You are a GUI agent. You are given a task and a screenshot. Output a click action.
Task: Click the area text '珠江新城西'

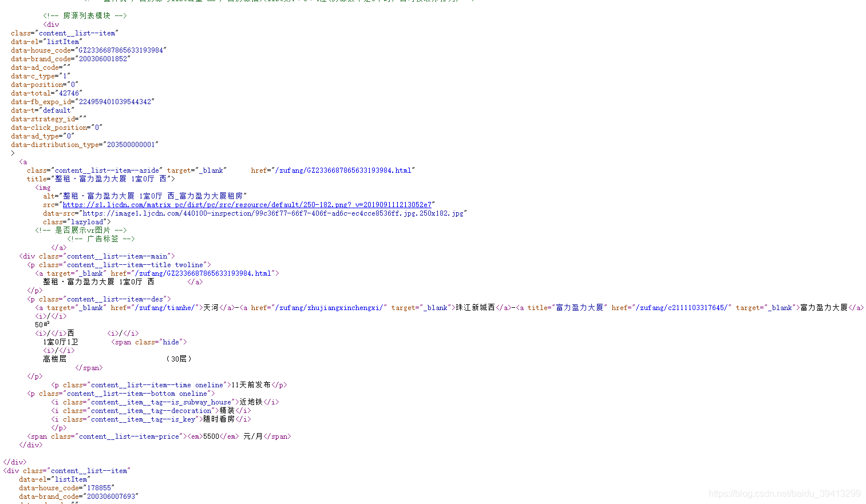pyautogui.click(x=475, y=308)
